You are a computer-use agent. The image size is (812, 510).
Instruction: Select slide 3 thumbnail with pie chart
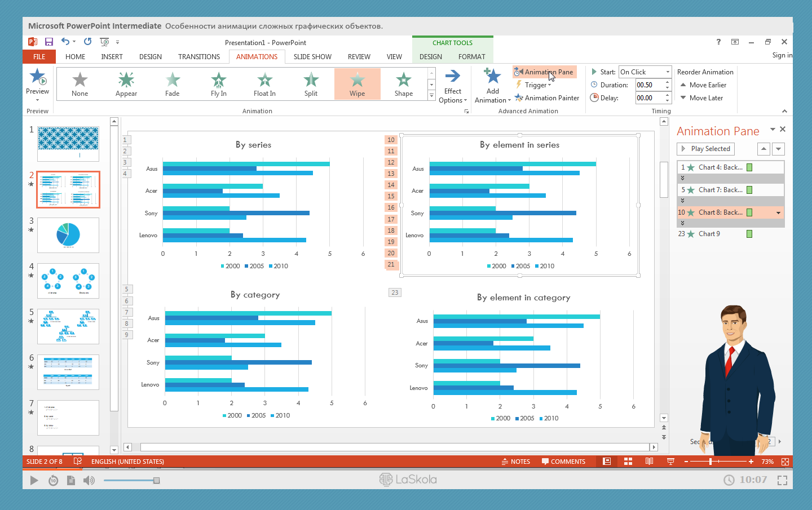pos(68,235)
